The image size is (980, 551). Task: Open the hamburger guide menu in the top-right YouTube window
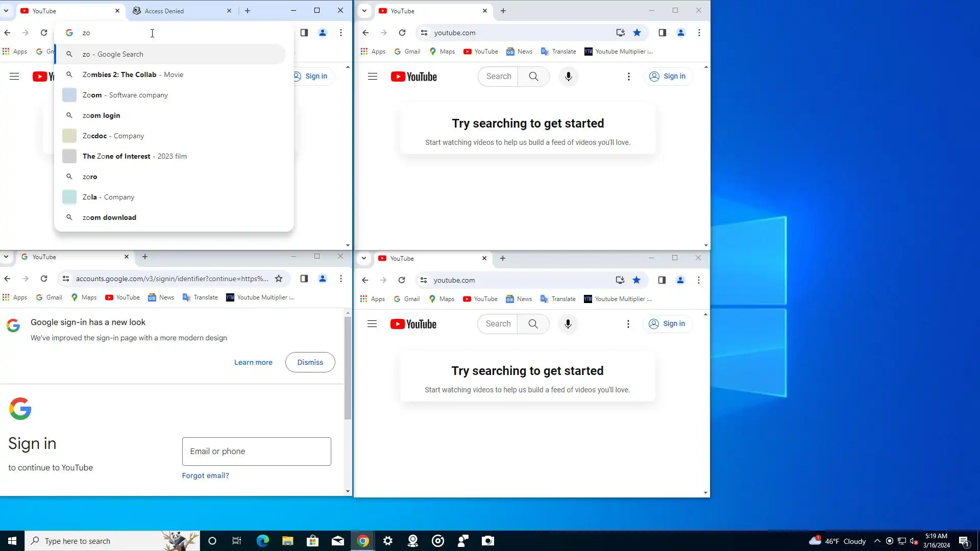[373, 77]
